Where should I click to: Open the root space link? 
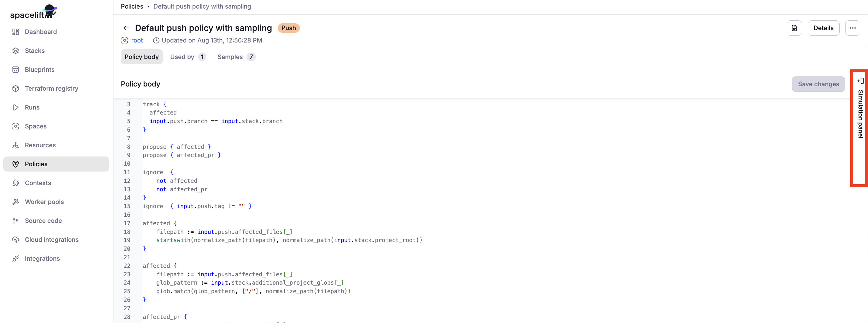(x=137, y=40)
